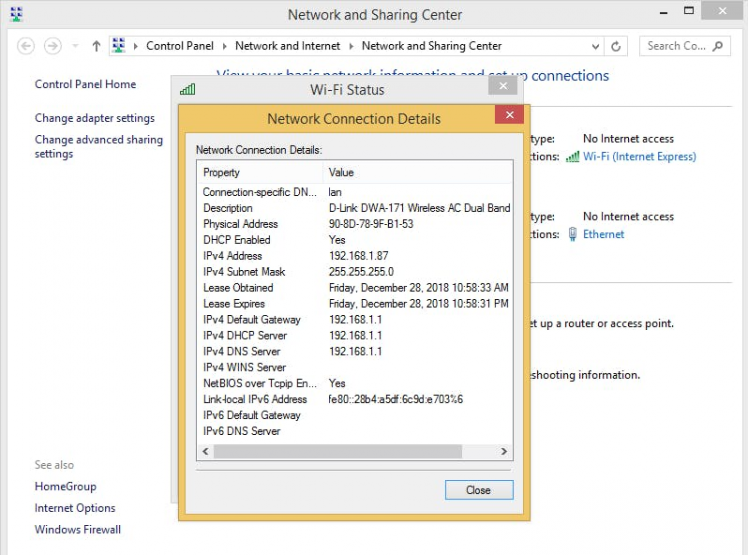Click the Search Control Panel input field
Image resolution: width=748 pixels, height=555 pixels.
click(x=676, y=46)
